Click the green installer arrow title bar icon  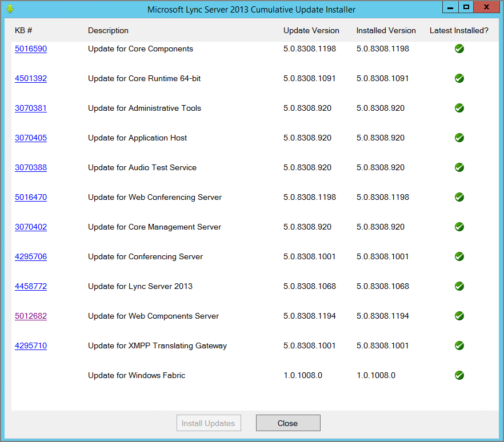pyautogui.click(x=10, y=9)
